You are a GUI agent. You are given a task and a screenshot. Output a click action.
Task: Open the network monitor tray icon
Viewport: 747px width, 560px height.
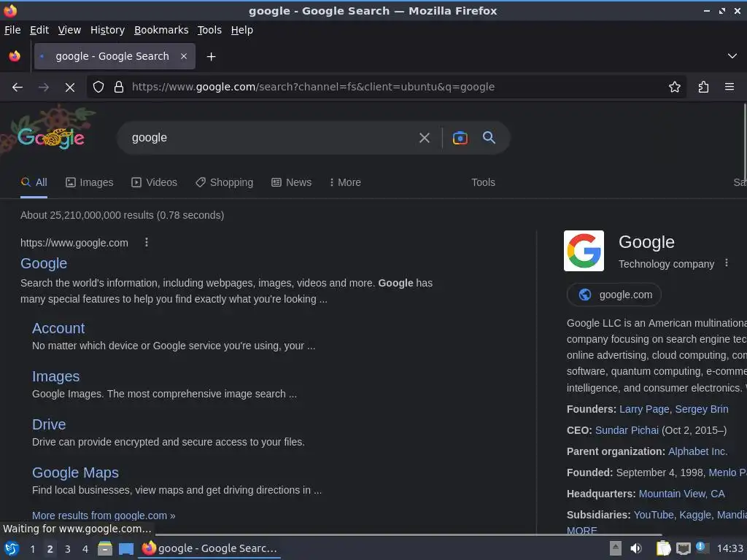click(x=683, y=548)
